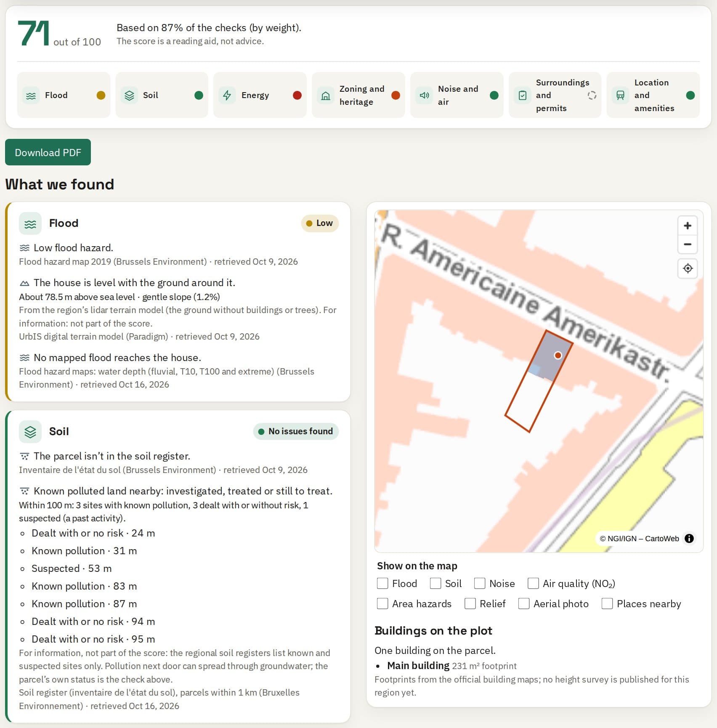717x728 pixels.
Task: Open the Energy category tab
Action: 260,95
